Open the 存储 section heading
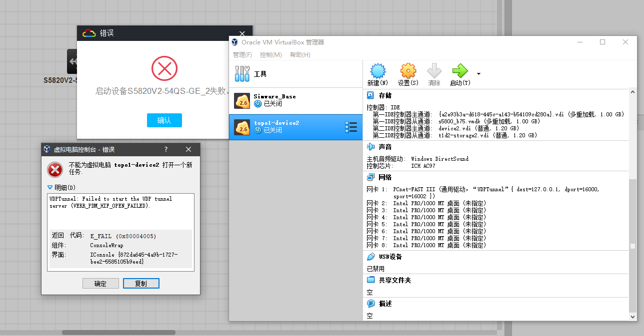The width and height of the screenshot is (644, 336). click(x=385, y=95)
